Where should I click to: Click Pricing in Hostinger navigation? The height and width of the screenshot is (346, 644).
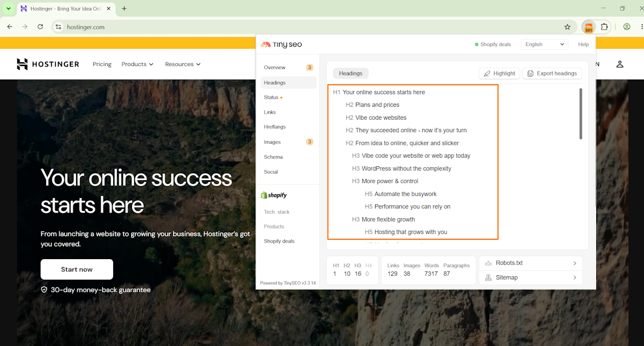click(102, 64)
